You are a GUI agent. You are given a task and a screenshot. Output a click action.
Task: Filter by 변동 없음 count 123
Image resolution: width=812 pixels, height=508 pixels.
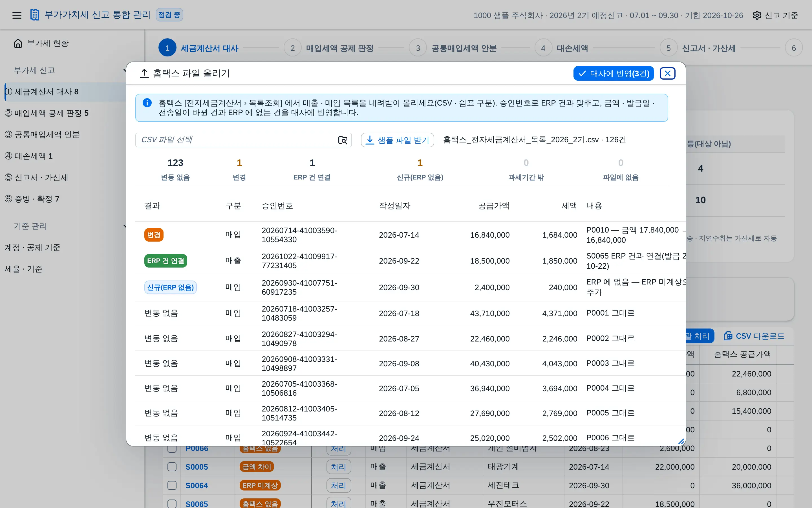point(175,170)
